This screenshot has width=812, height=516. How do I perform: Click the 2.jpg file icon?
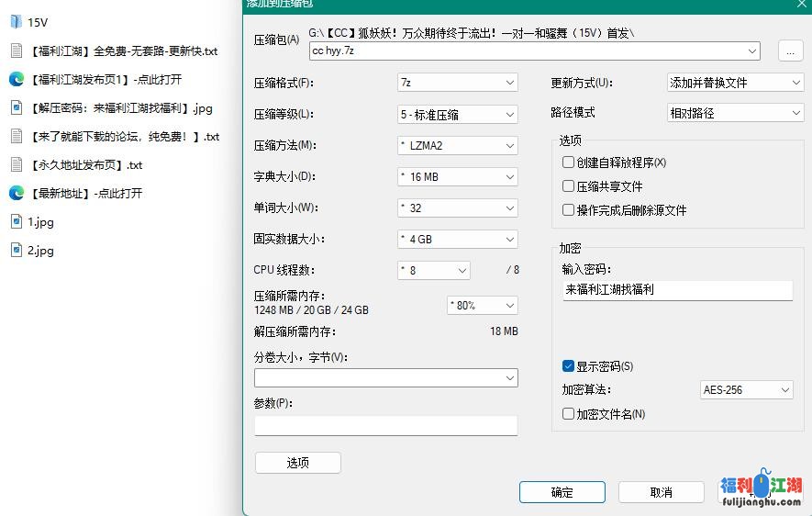click(16, 250)
